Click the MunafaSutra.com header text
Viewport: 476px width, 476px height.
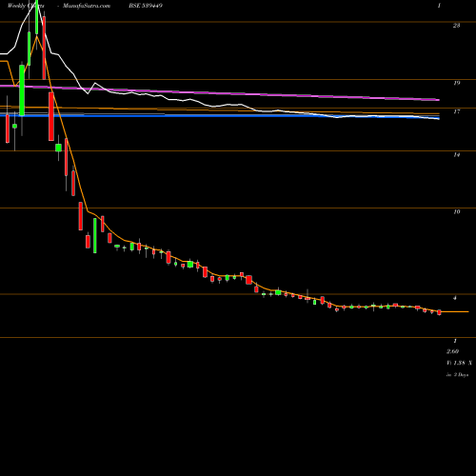tap(87, 6)
